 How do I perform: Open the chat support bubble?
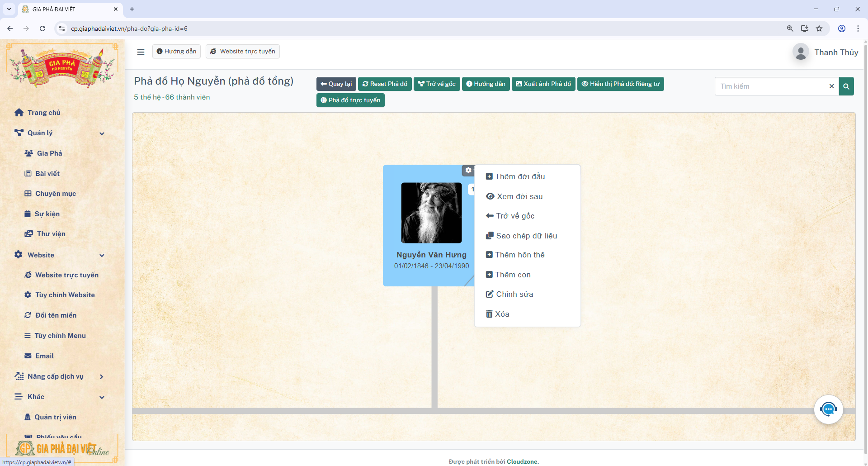click(828, 409)
